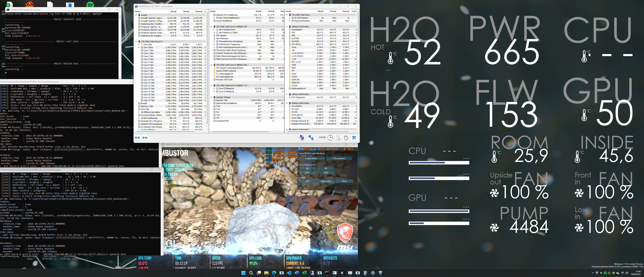Open Outlook from the taskbar

pyautogui.click(x=289, y=273)
